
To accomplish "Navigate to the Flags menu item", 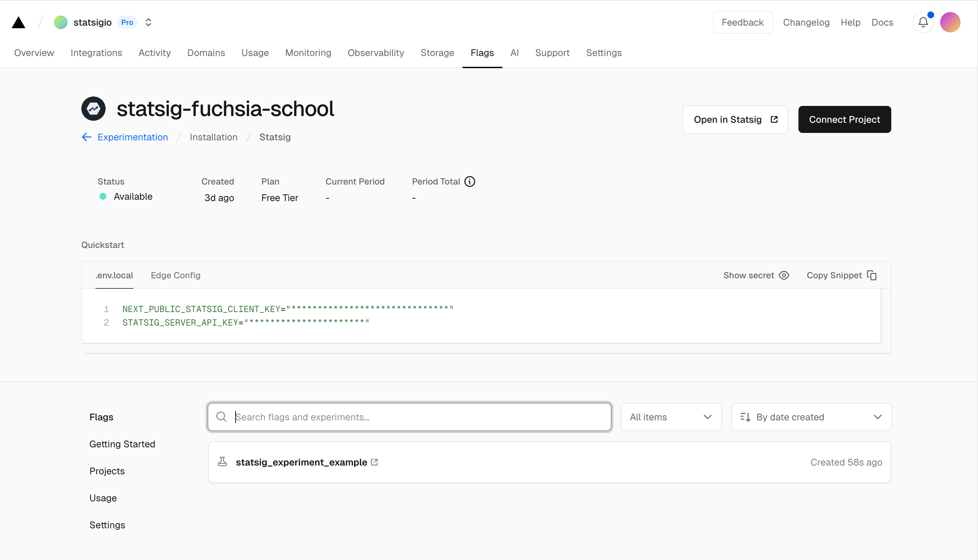I will [482, 53].
